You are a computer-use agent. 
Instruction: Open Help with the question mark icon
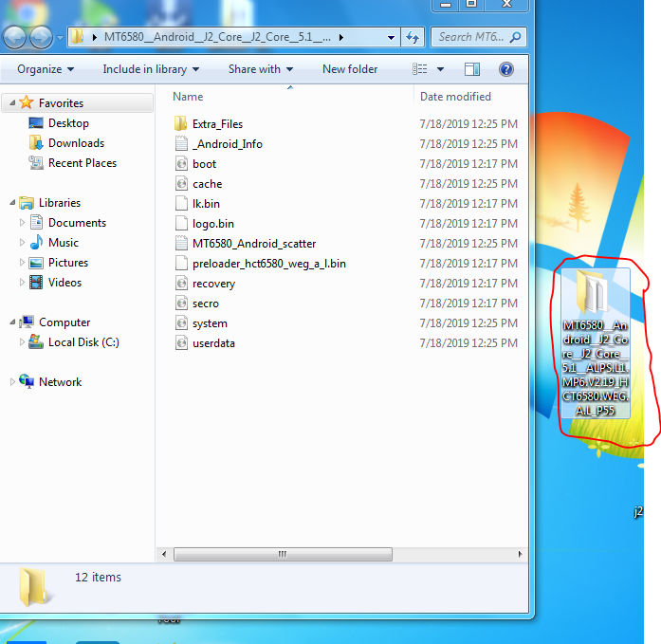[505, 69]
